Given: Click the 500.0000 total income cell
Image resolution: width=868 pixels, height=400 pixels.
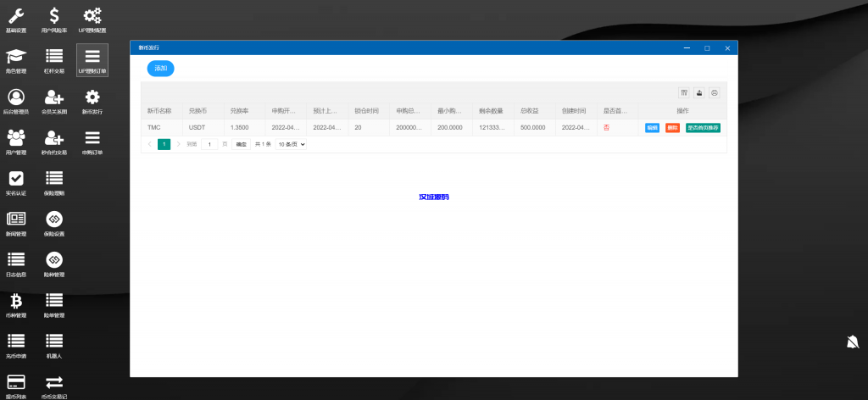Looking at the screenshot, I should pyautogui.click(x=533, y=128).
